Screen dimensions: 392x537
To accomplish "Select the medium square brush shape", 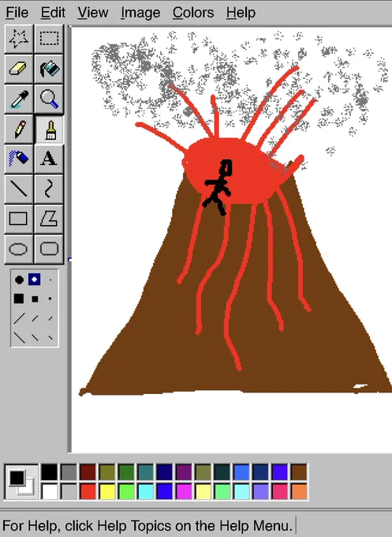I will click(35, 299).
